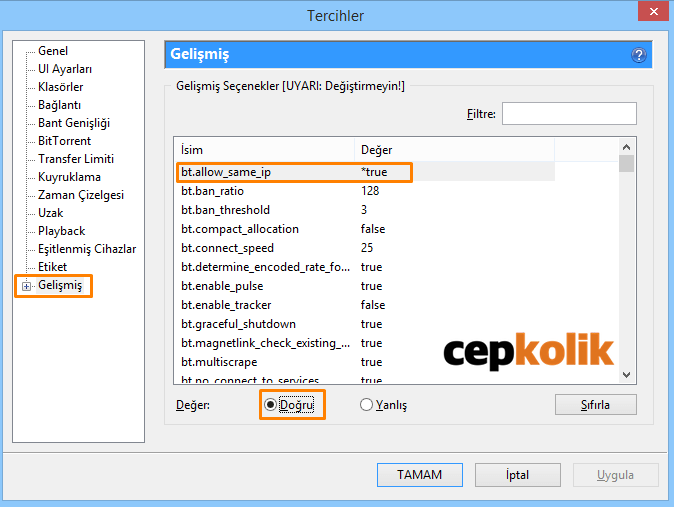Click the scroll up arrow of the list
Image resolution: width=674 pixels, height=507 pixels.
(x=626, y=147)
